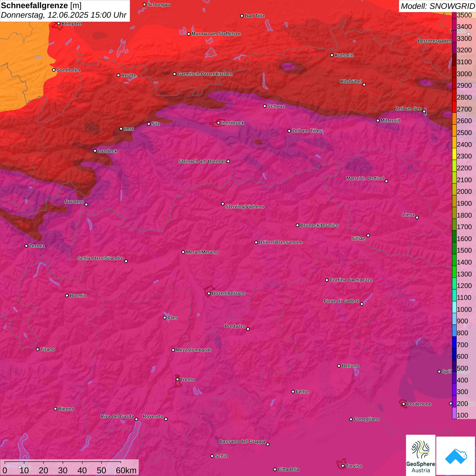Click the Meran/Merano label
Viewport: 476px width, 476px height.
[x=202, y=252]
